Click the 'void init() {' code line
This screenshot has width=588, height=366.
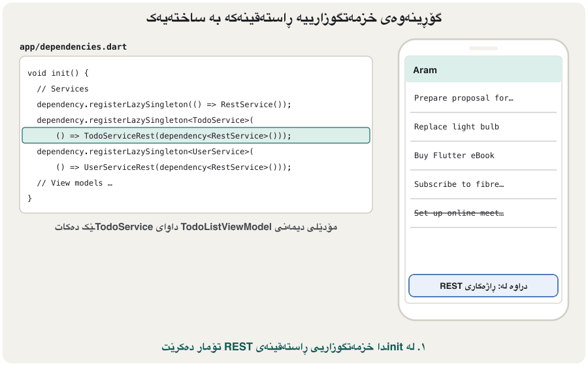point(57,73)
